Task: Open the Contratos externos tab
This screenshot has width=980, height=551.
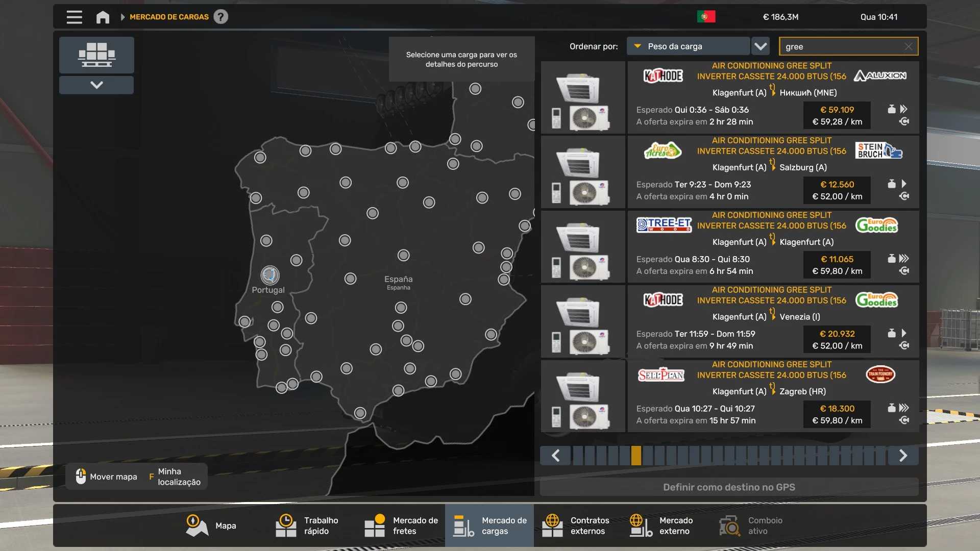Action: [577, 525]
